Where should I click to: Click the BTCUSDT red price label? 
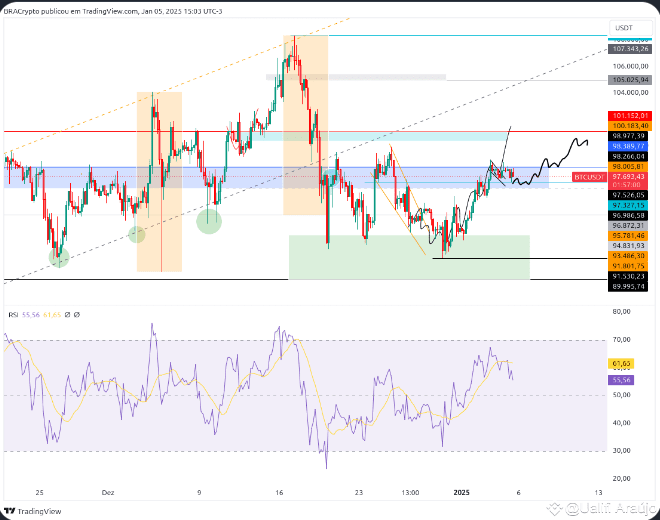pos(588,176)
